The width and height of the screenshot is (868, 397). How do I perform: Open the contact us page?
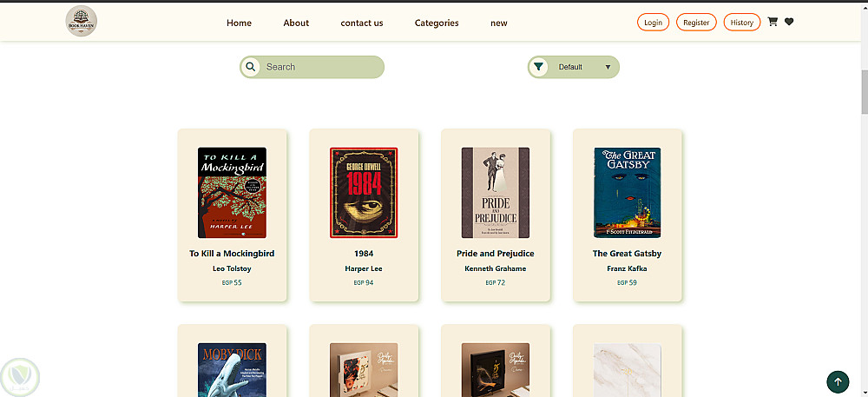click(x=362, y=23)
